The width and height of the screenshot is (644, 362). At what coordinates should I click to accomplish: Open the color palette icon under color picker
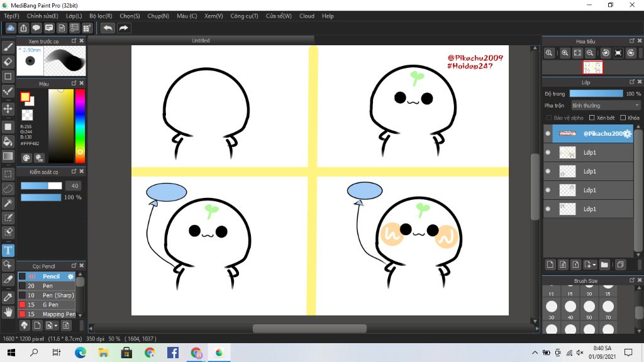tap(26, 158)
